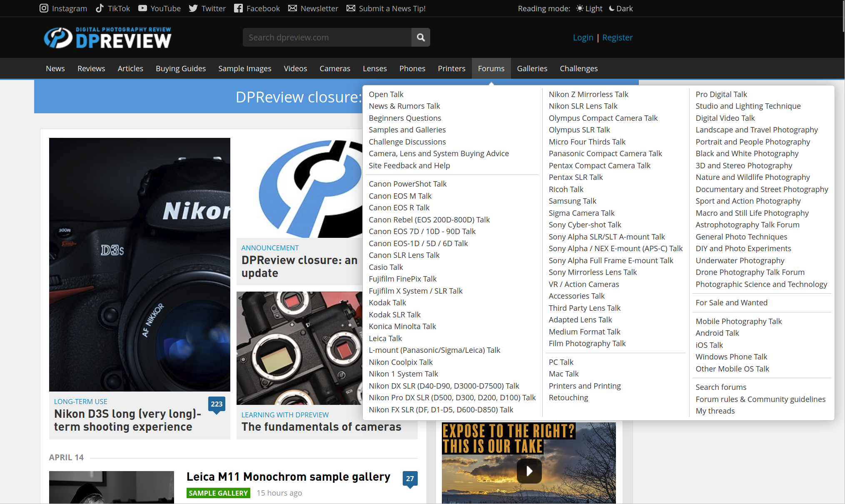Open Leica M11 Monochrom sample gallery headline

point(288,477)
